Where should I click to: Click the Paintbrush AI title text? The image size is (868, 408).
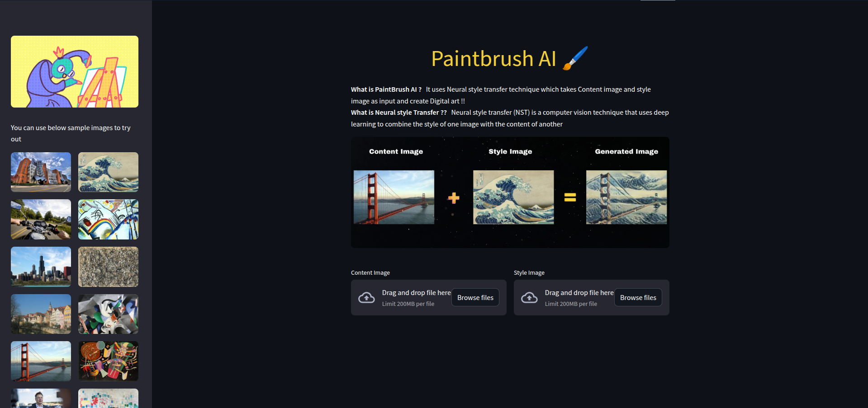pyautogui.click(x=493, y=59)
